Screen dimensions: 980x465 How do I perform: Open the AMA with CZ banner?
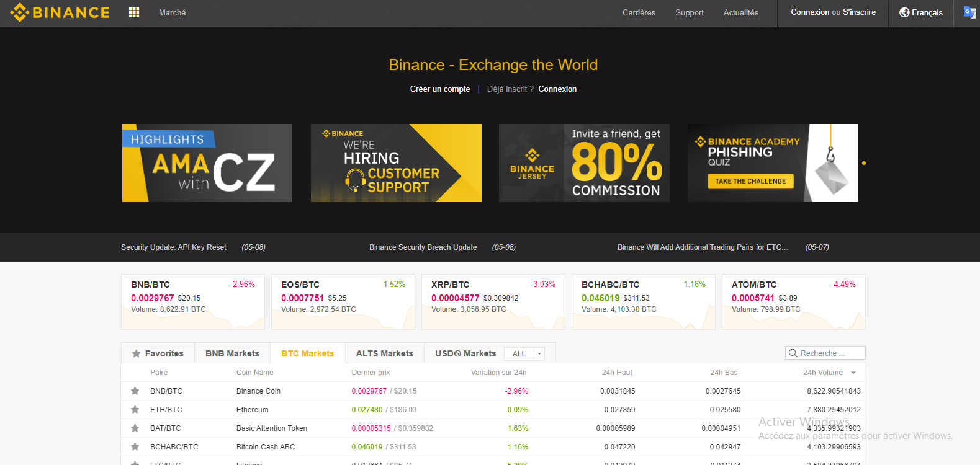[x=207, y=163]
